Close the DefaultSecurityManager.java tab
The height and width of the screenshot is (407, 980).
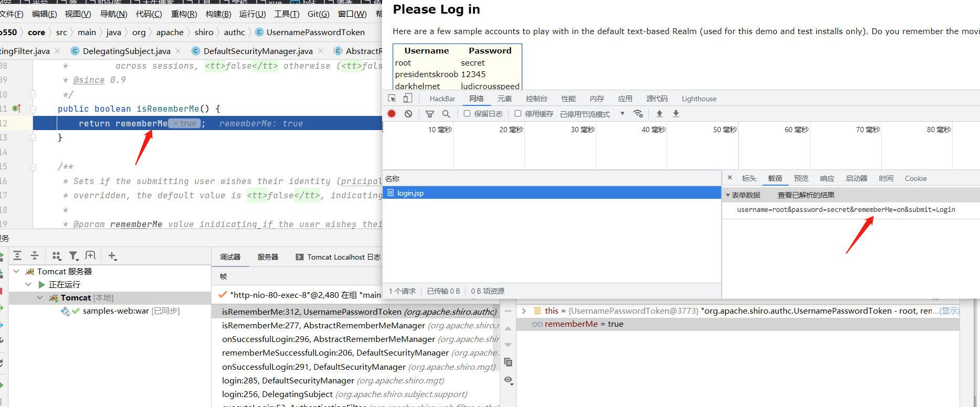(321, 51)
